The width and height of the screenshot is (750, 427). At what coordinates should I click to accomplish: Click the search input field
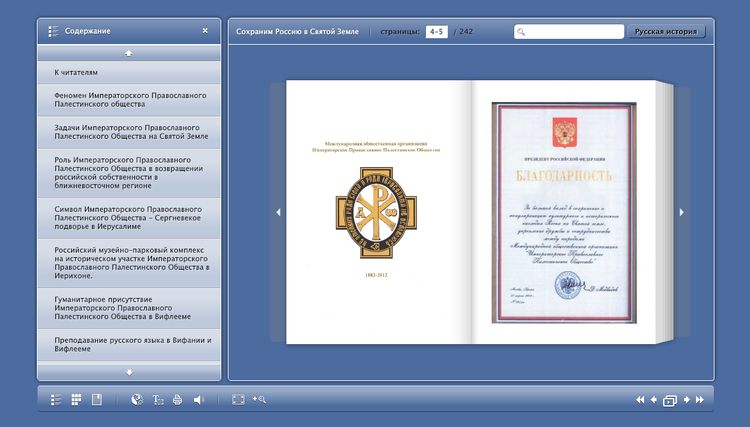point(572,32)
